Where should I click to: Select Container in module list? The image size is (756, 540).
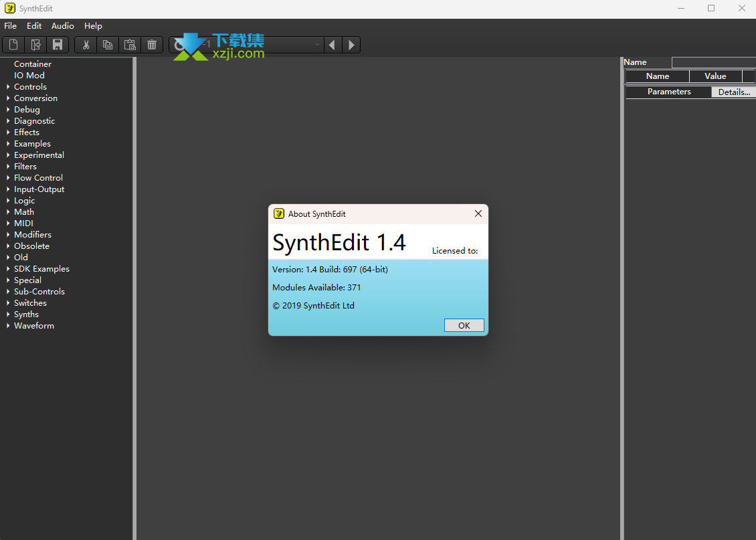coord(32,64)
